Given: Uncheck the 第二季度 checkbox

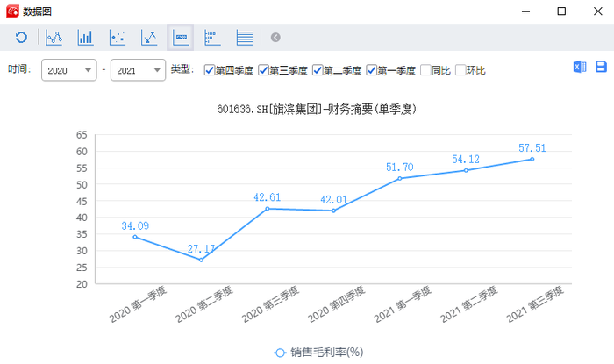Looking at the screenshot, I should [x=318, y=70].
